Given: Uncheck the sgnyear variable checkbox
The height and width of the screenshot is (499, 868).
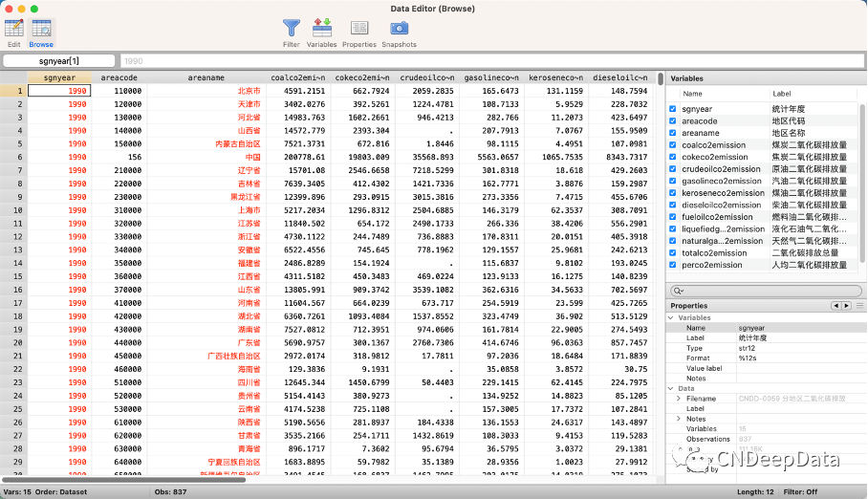Looking at the screenshot, I should [x=673, y=109].
